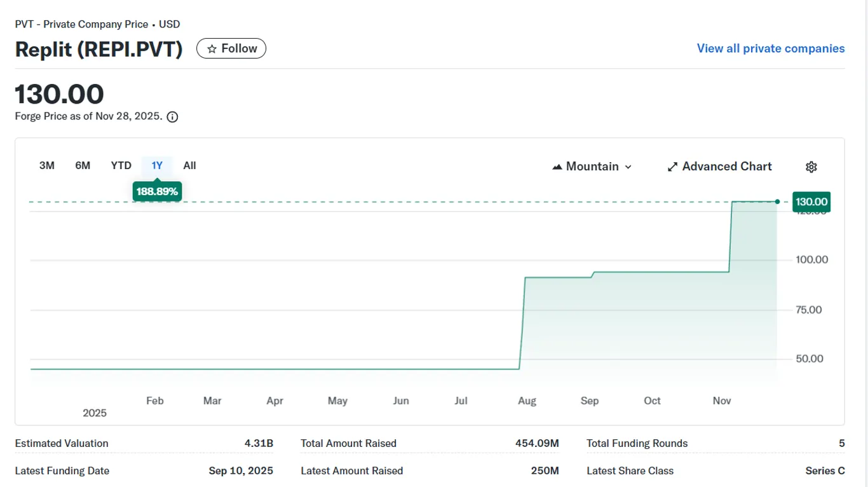Switch chart to YTD range
This screenshot has height=487, width=868.
pyautogui.click(x=121, y=166)
